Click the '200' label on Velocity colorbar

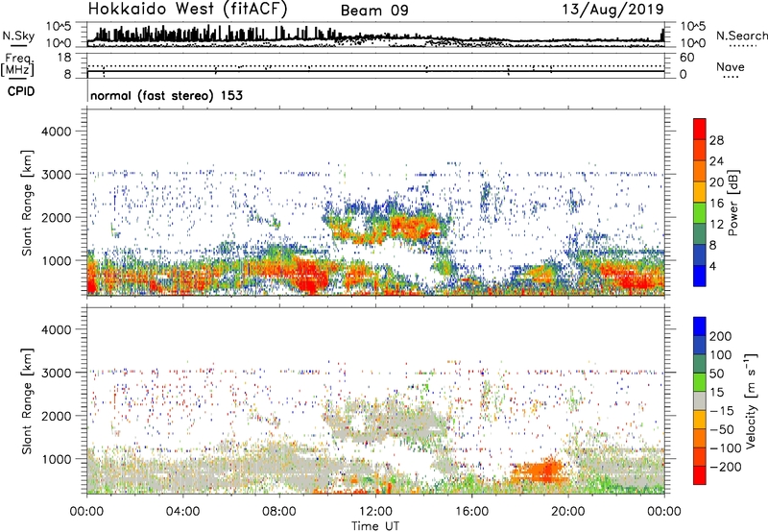click(721, 336)
